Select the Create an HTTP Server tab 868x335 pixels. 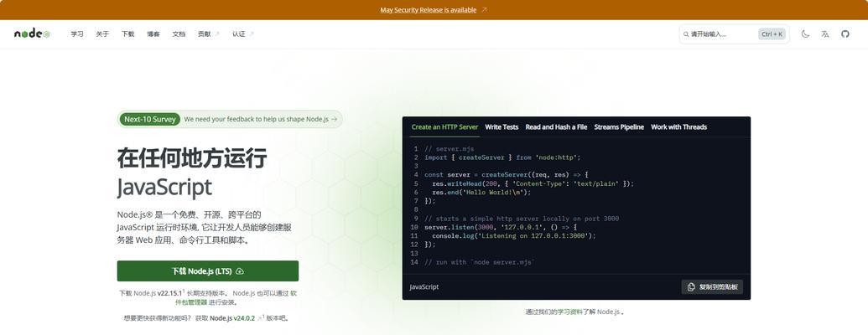click(444, 127)
